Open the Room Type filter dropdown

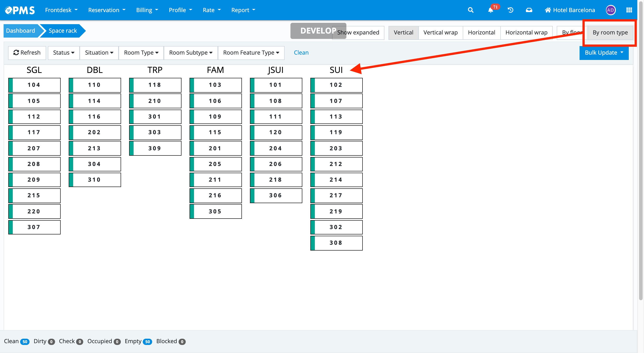(x=141, y=53)
